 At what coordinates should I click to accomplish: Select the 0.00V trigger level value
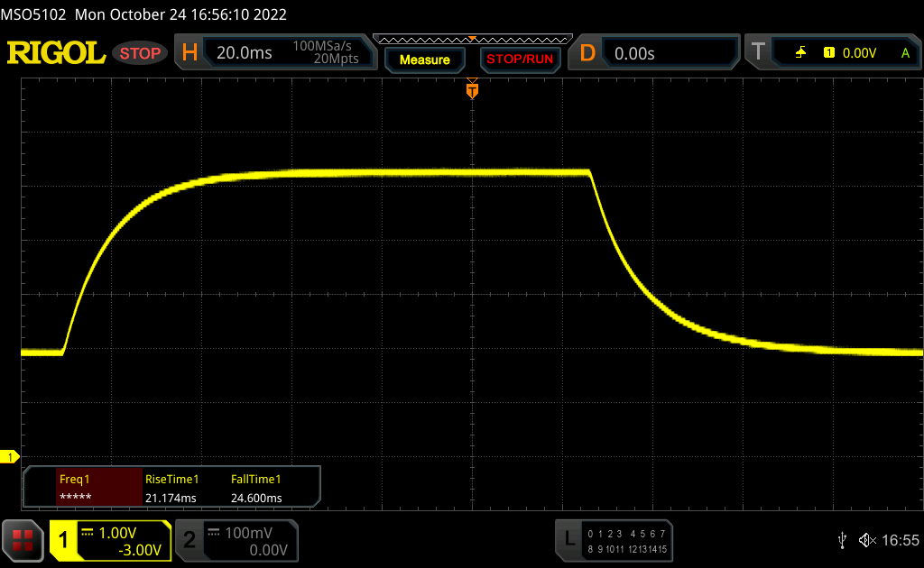tap(859, 53)
